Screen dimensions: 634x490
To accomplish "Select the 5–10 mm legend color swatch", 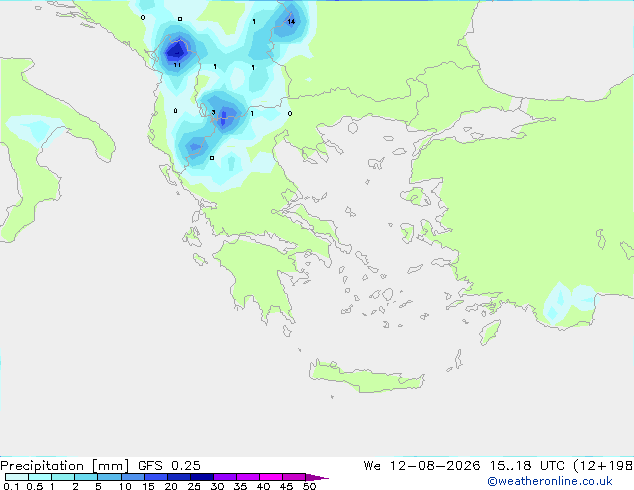I will click(109, 477).
